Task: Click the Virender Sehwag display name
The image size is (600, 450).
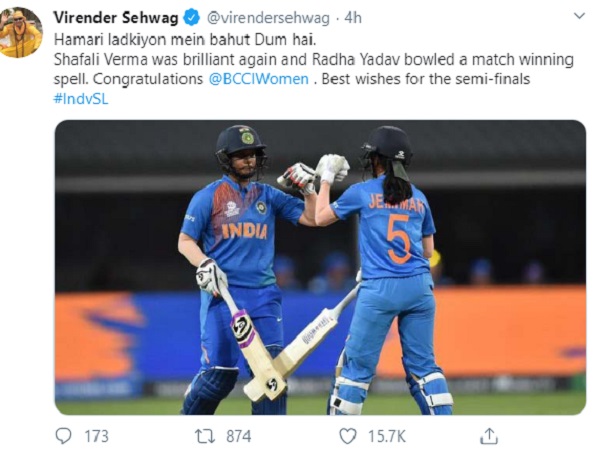Action: (114, 17)
